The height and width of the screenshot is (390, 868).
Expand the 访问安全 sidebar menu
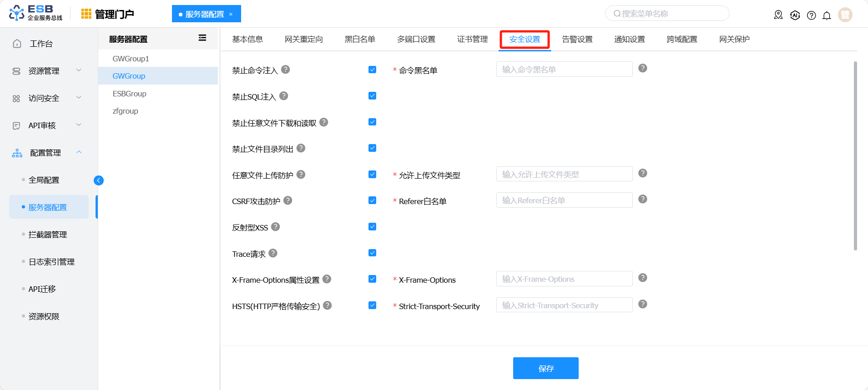[x=45, y=98]
